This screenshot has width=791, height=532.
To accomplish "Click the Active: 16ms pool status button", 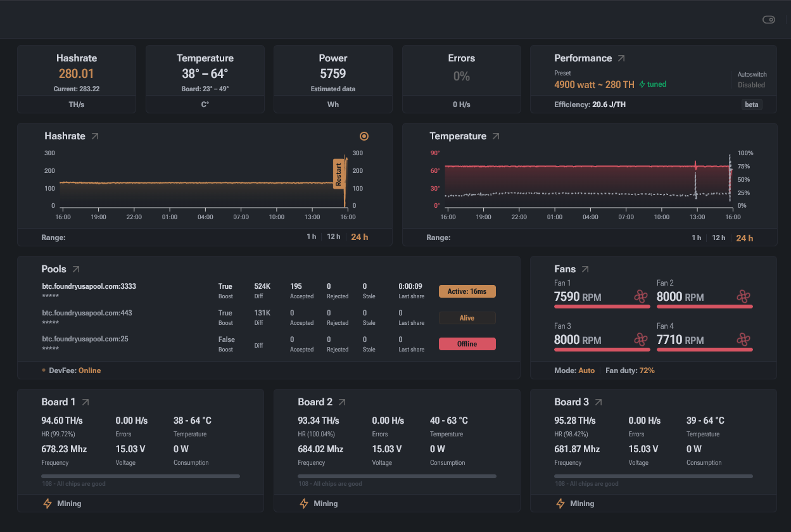I will coord(467,291).
